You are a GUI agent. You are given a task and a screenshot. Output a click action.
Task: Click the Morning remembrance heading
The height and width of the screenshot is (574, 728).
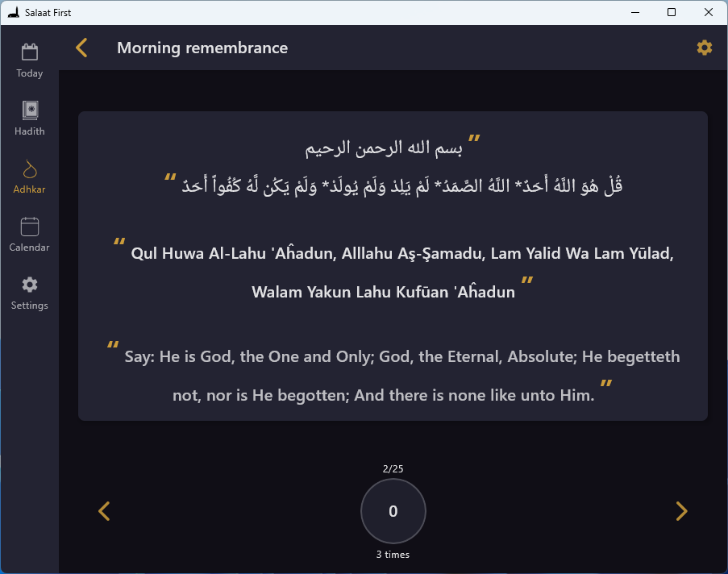(x=202, y=48)
